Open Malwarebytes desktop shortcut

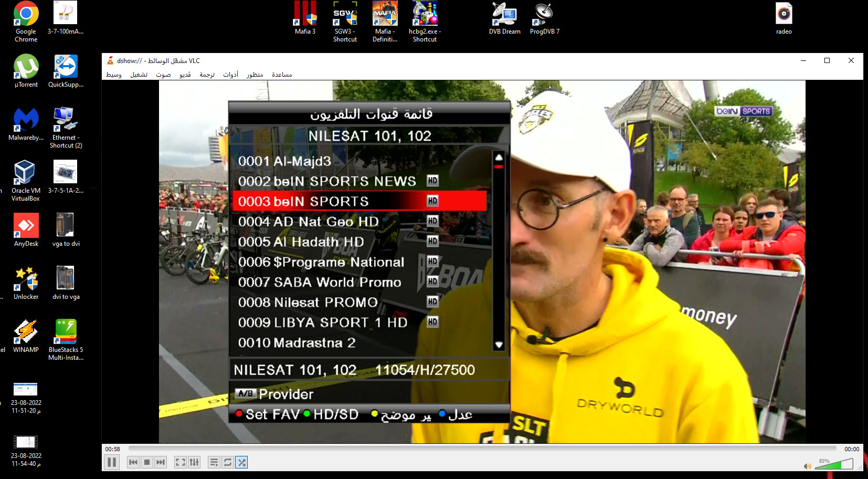[26, 124]
